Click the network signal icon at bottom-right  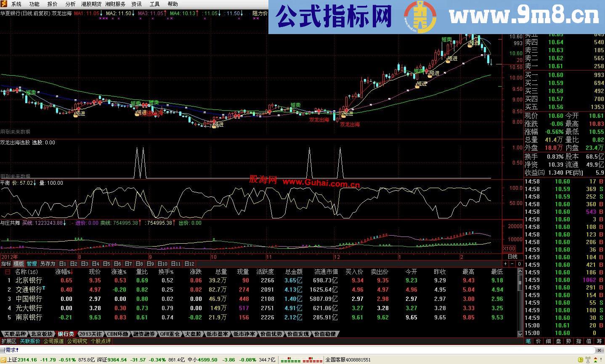click(x=588, y=359)
